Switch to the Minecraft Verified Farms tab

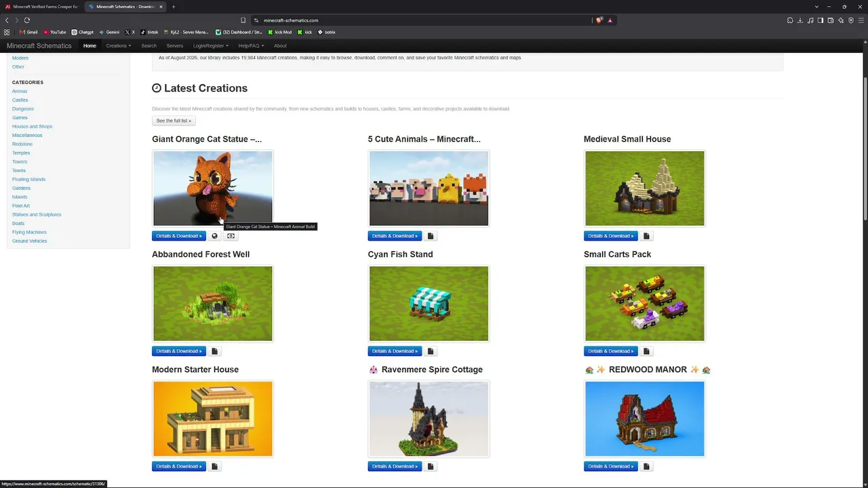41,7
